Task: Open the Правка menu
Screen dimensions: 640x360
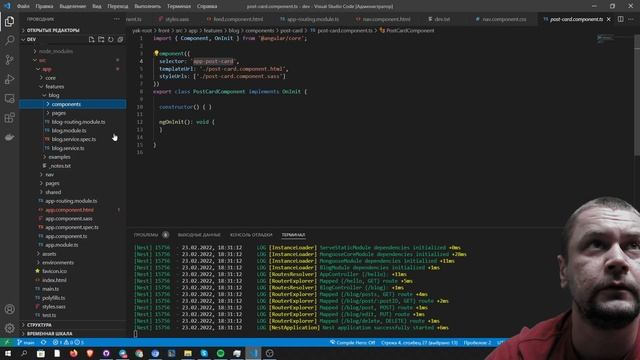Action: click(44, 6)
